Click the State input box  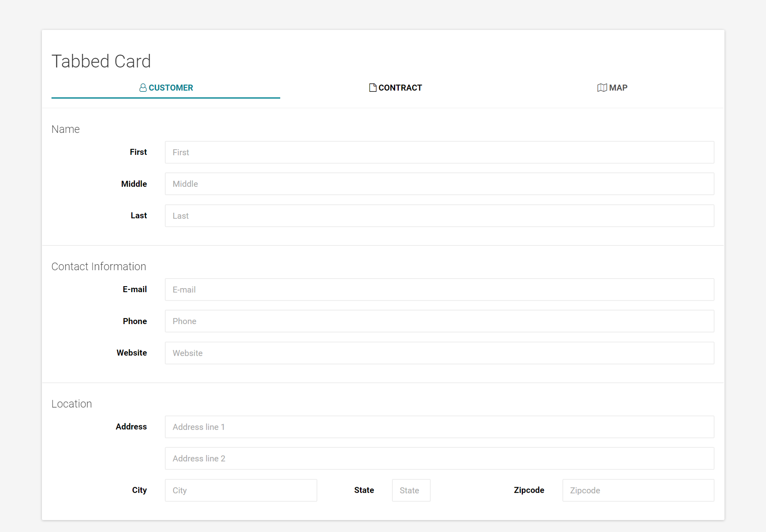(411, 490)
